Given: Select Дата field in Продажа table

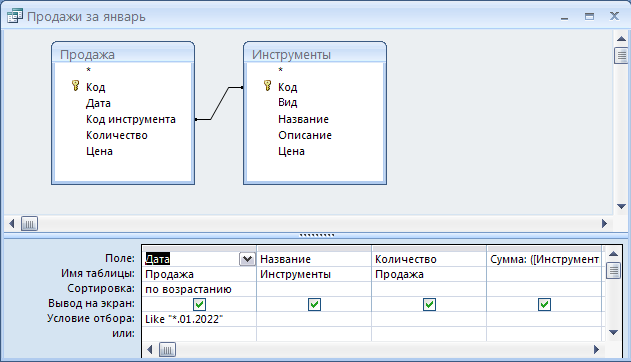Looking at the screenshot, I should point(98,103).
